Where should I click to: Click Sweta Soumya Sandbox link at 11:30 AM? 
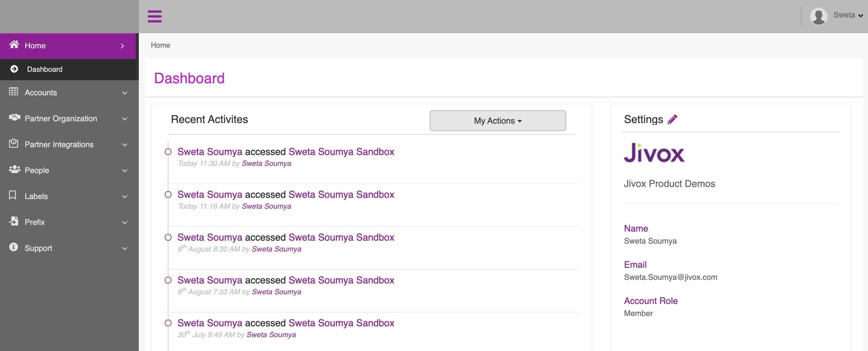click(x=341, y=152)
